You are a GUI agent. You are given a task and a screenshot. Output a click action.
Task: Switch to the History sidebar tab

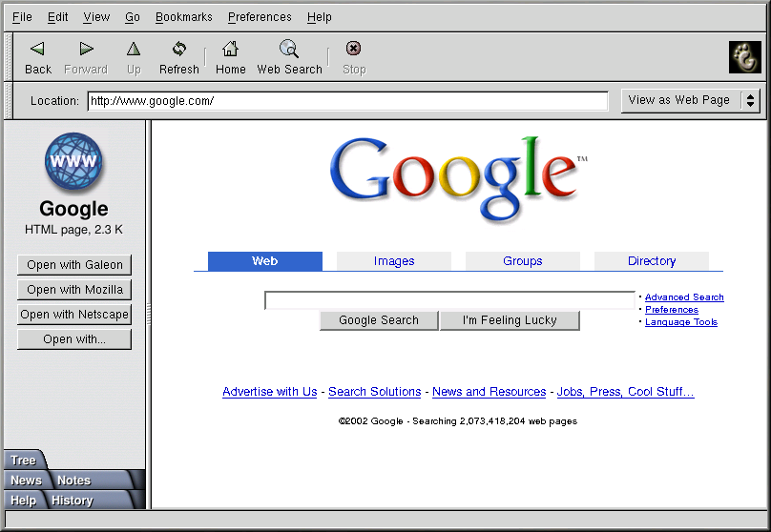click(x=73, y=501)
